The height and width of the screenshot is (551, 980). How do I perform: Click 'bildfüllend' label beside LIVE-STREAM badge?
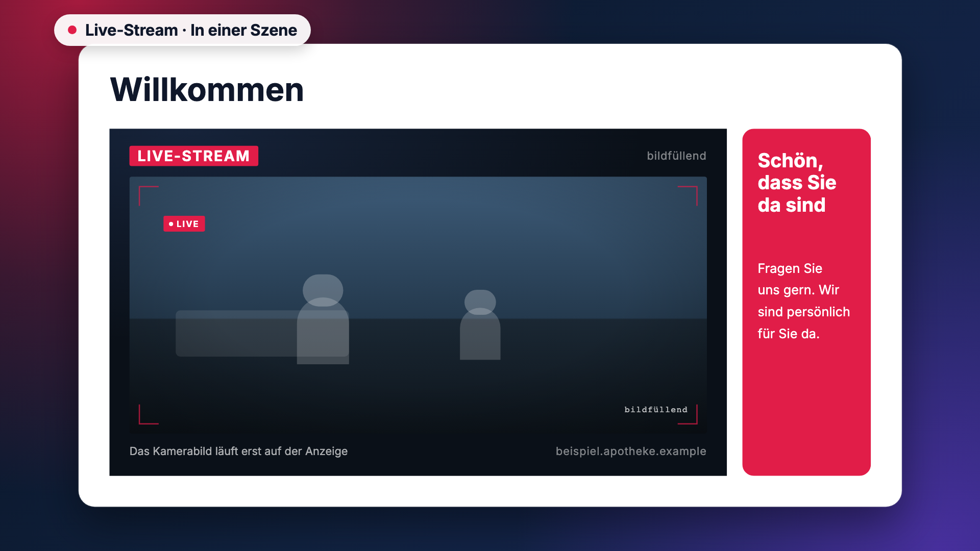coord(676,156)
